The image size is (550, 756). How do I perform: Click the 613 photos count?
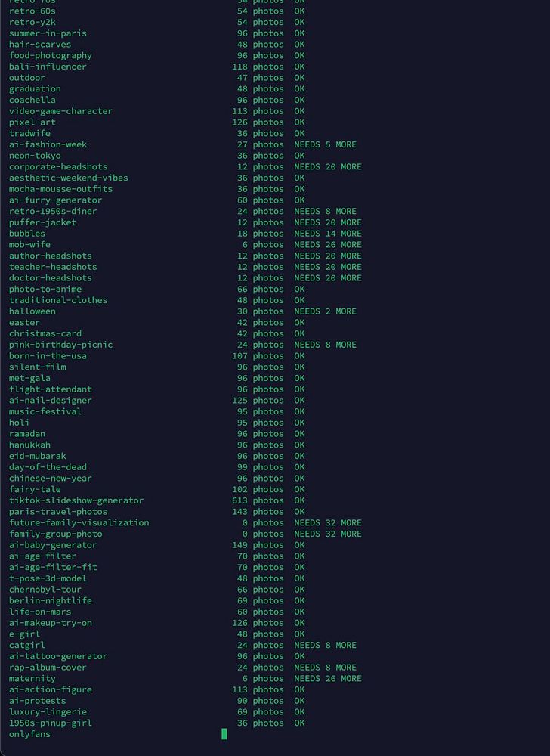pyautogui.click(x=258, y=500)
